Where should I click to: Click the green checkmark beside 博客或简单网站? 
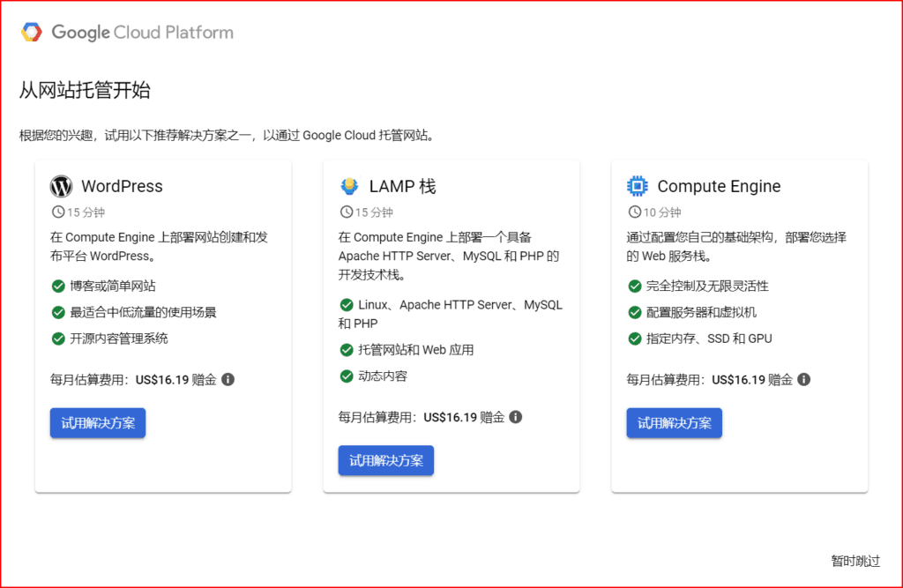(56, 286)
